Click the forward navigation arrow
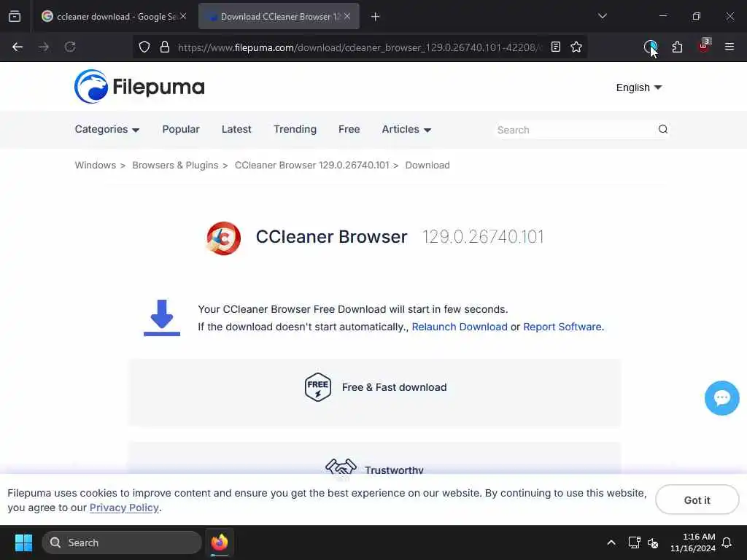 tap(44, 47)
